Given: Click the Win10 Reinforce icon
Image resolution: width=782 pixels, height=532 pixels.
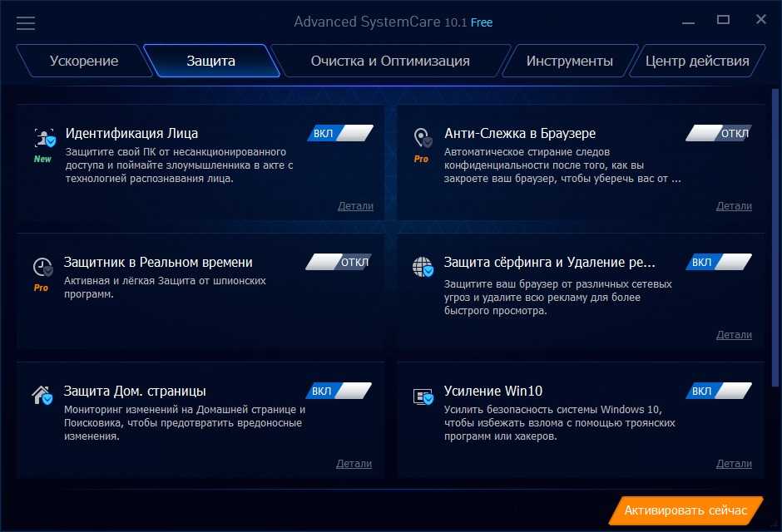Looking at the screenshot, I should coord(423,397).
